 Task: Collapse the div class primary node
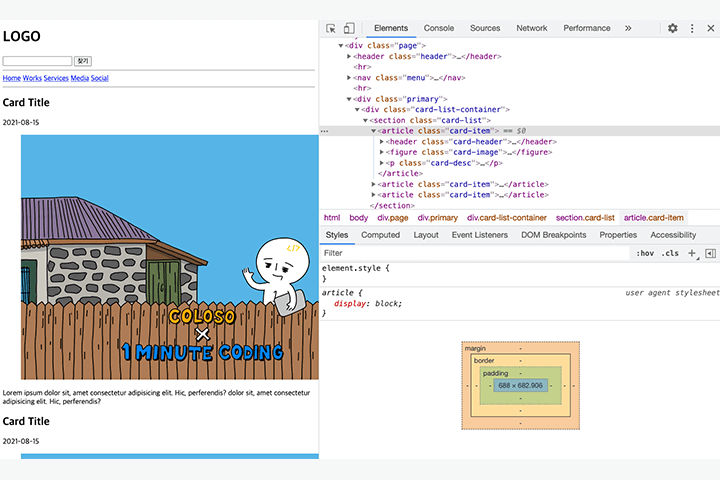tap(349, 99)
